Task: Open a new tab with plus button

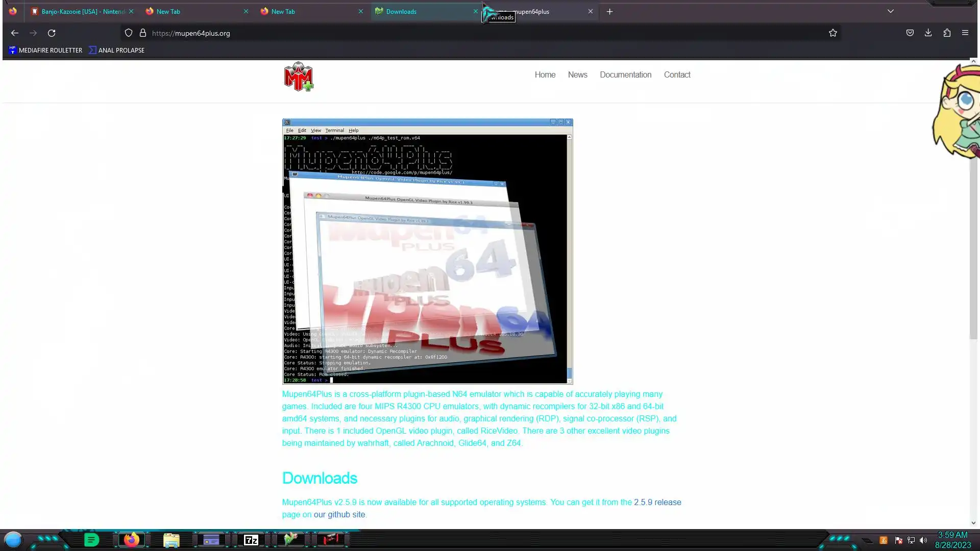Action: tap(609, 11)
